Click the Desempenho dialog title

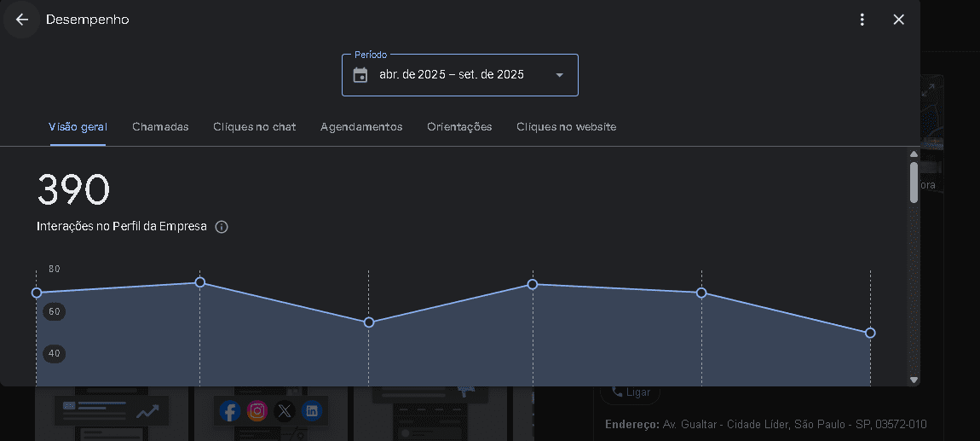pos(88,20)
